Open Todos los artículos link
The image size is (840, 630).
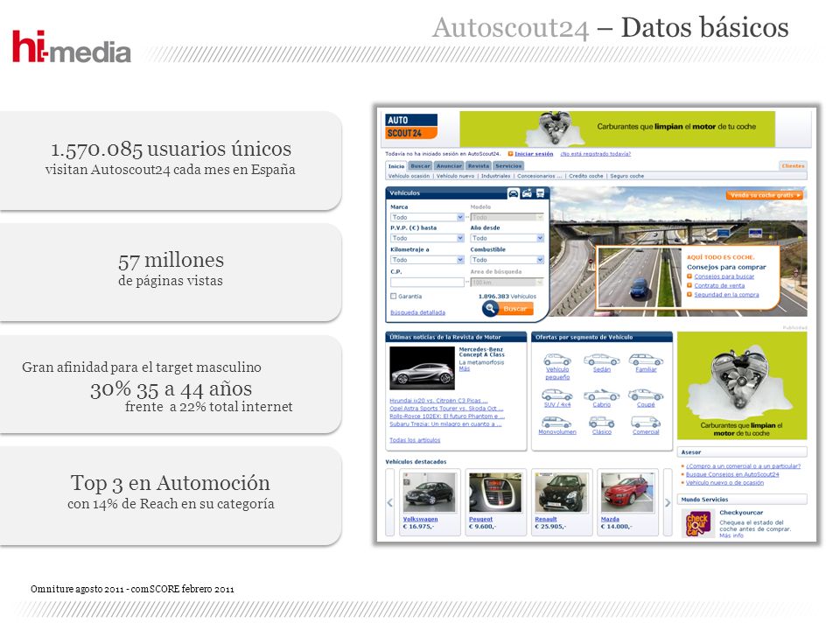tap(415, 440)
